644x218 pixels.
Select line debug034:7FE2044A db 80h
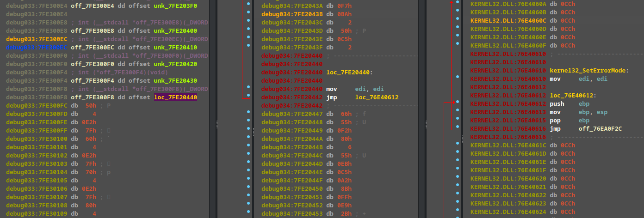(x=307, y=139)
